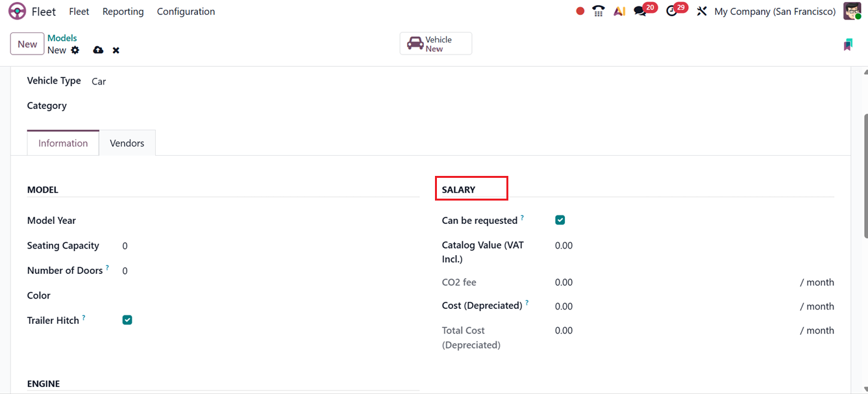The width and height of the screenshot is (868, 394).
Task: Open the Category selection field
Action: coord(253,106)
